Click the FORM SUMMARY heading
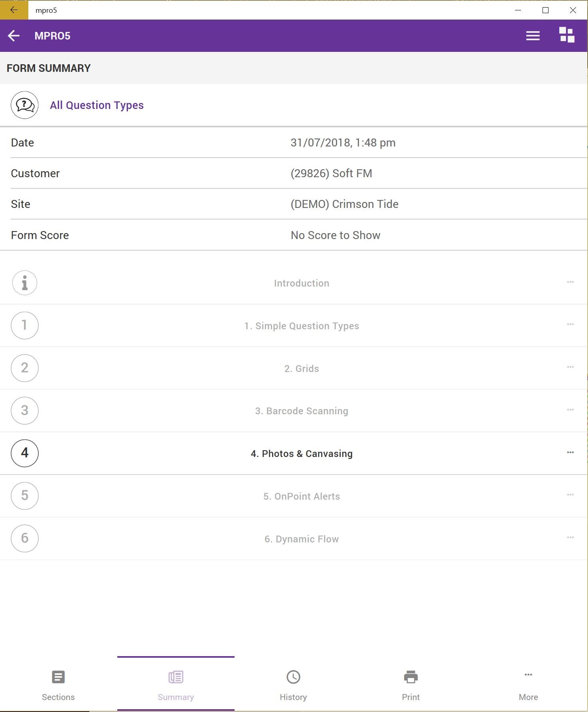This screenshot has width=588, height=712. pos(49,68)
